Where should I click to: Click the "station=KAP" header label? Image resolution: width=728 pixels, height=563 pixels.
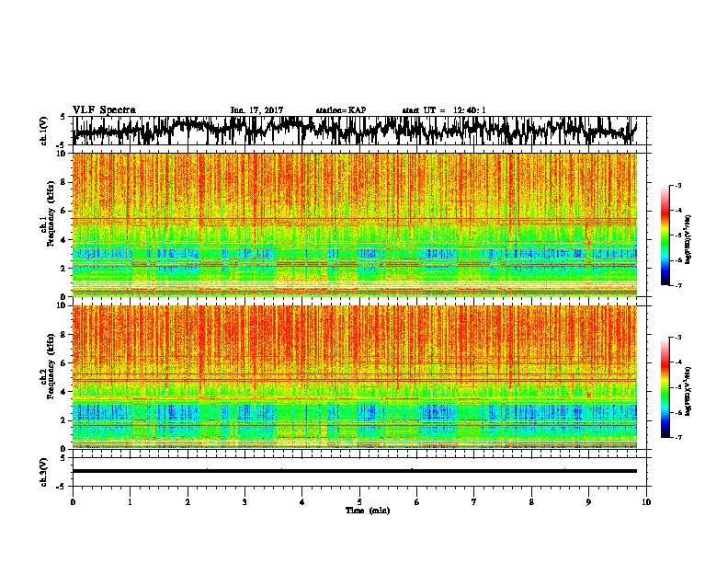341,110
